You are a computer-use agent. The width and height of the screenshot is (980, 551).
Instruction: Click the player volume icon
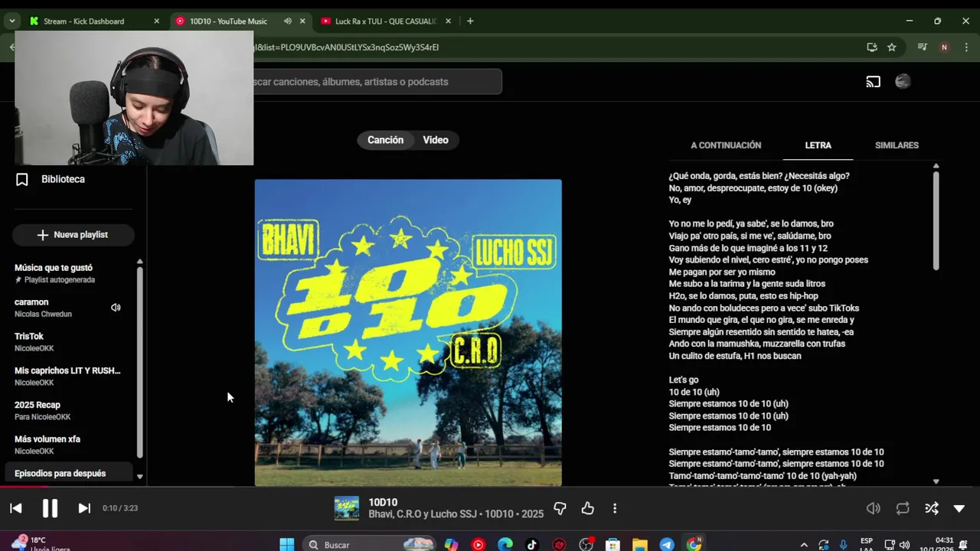click(874, 508)
